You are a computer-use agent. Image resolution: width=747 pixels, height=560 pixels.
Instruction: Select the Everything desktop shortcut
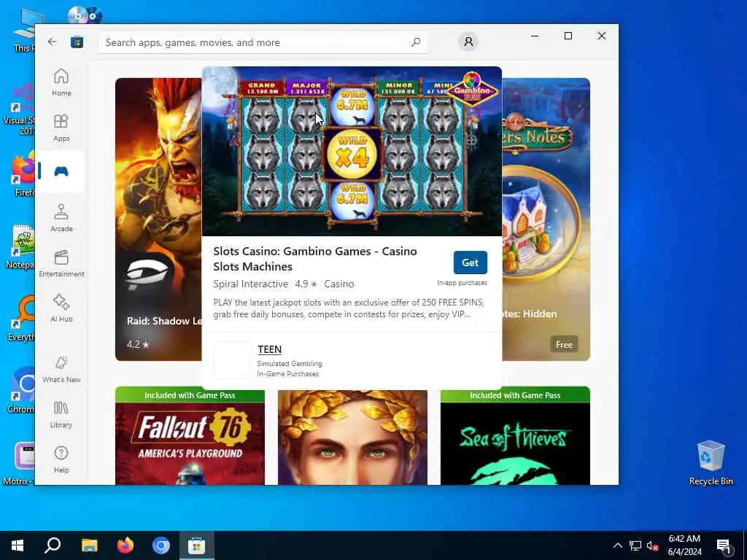click(x=20, y=318)
